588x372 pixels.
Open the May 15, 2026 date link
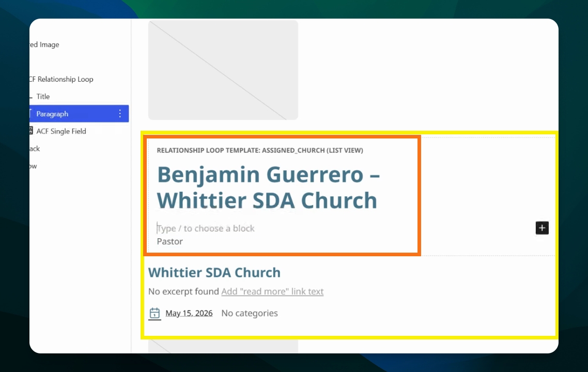pos(189,313)
